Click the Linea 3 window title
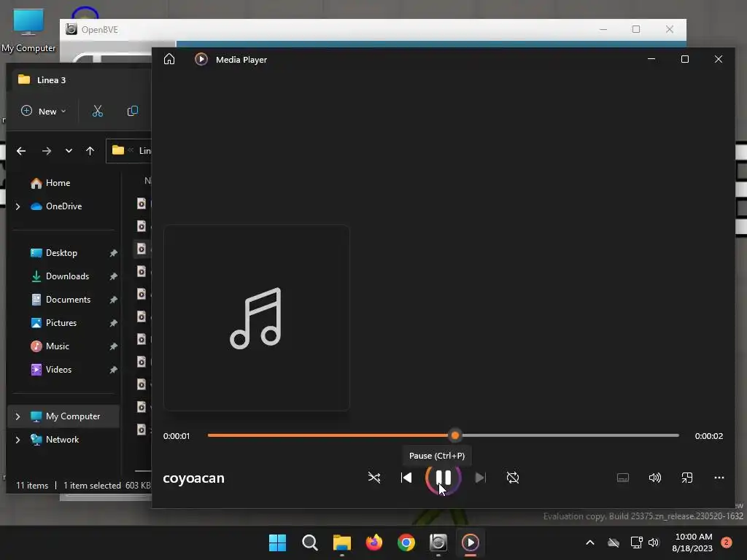Screen dimensions: 747x560 pyautogui.click(x=52, y=80)
